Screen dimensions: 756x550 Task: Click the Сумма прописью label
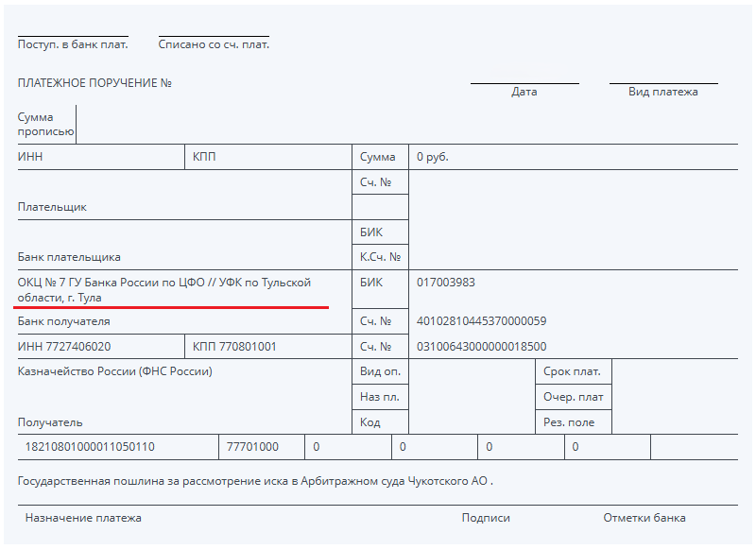45,124
